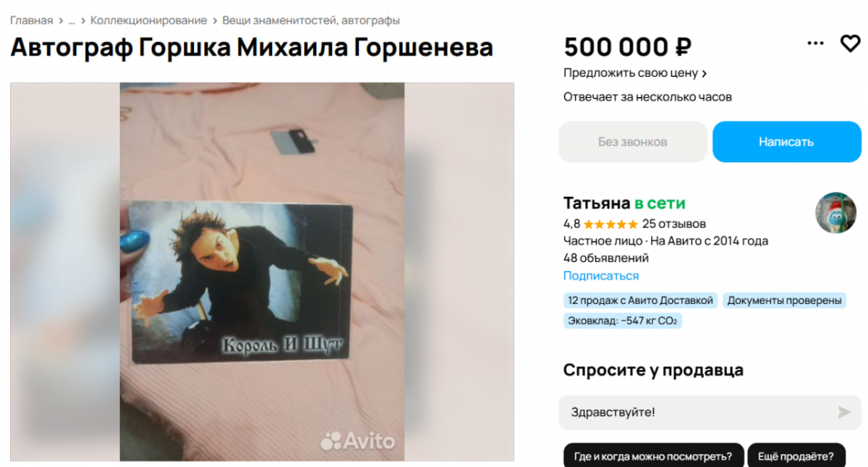
Task: Click the Документы проверены badge
Action: 784,300
